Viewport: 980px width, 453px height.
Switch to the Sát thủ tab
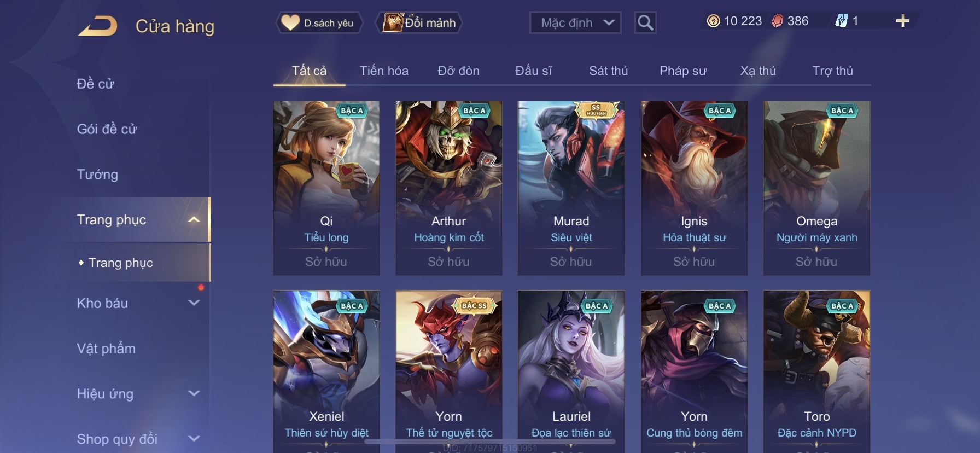pos(608,71)
